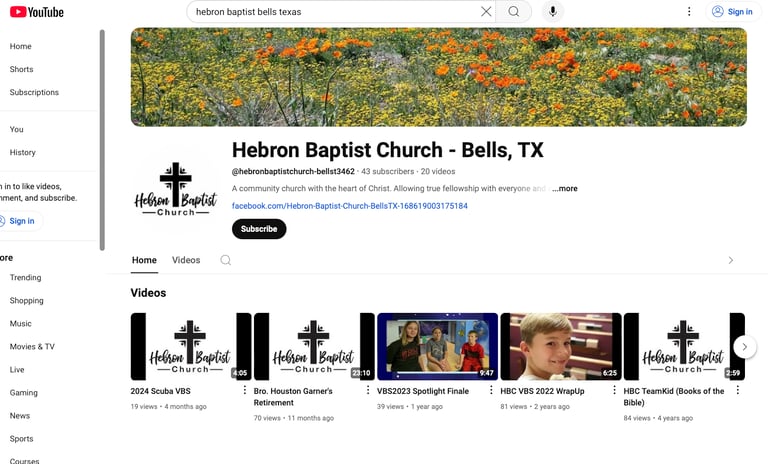The width and height of the screenshot is (768, 464).
Task: Open the Bro. Houston Garner's Retirement thumbnail
Action: pos(314,346)
